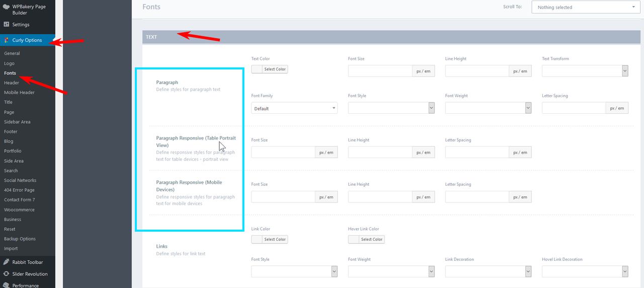This screenshot has width=644, height=288.
Task: Go to Header options
Action: 12,83
